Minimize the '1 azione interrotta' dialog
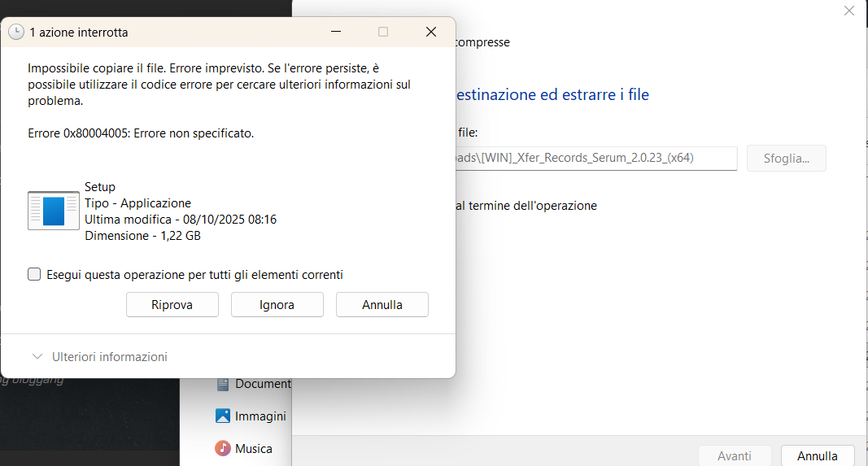The height and width of the screenshot is (466, 868). (335, 32)
